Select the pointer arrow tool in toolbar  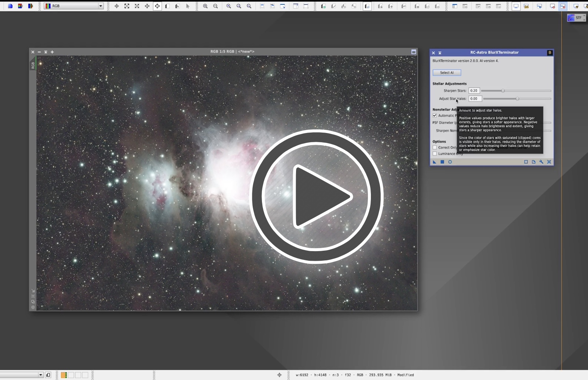pos(187,6)
